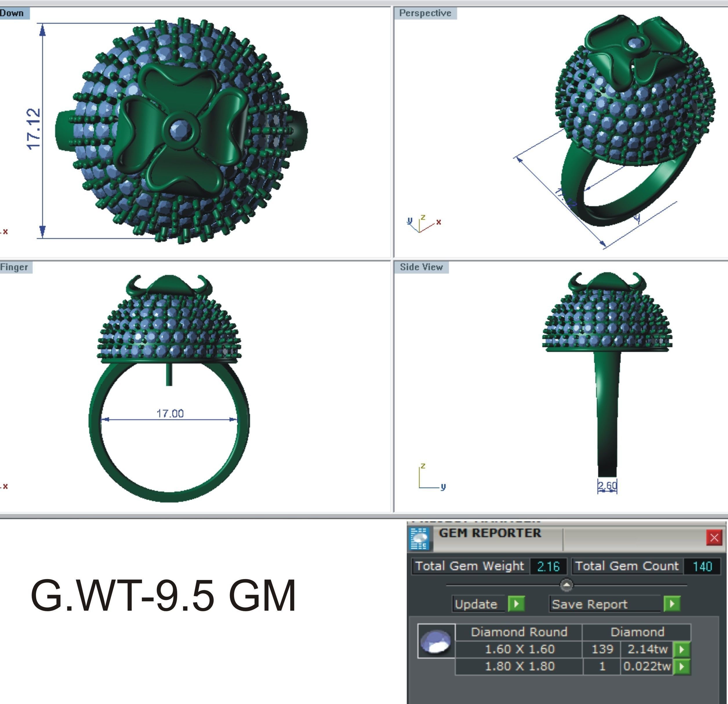This screenshot has height=704, width=728.
Task: Click the GEM REPORTER title text
Action: [490, 533]
